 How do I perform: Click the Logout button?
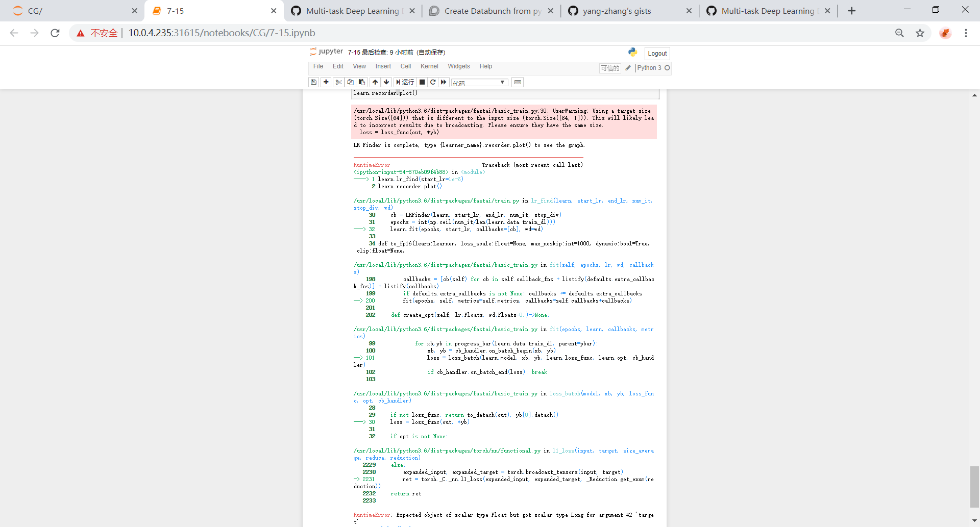coord(657,54)
